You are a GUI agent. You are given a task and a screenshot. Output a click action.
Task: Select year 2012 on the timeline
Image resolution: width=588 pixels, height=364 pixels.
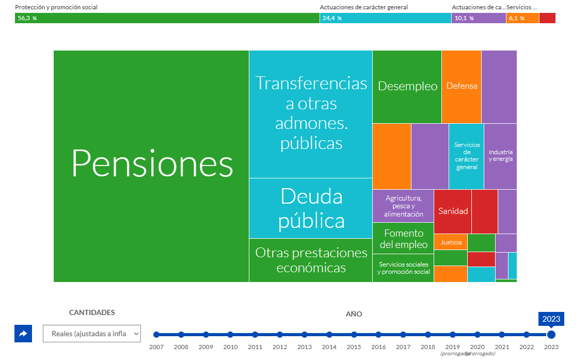click(x=280, y=335)
